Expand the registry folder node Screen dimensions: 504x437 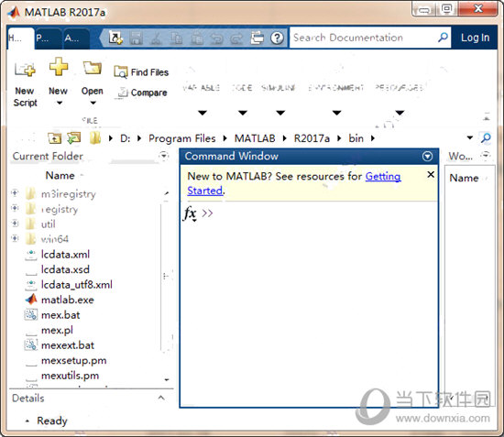(15, 208)
